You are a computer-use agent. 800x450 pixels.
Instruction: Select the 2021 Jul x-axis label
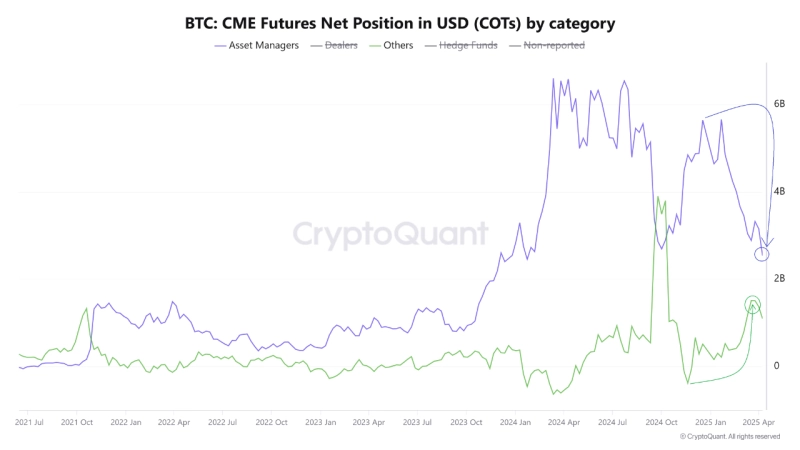pyautogui.click(x=29, y=423)
